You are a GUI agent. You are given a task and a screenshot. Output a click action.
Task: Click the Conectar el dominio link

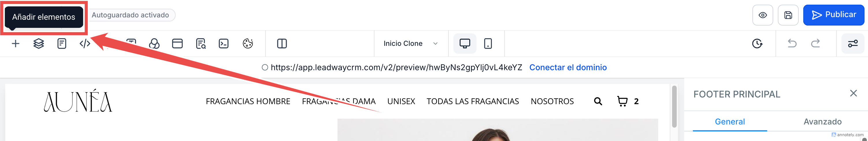[x=568, y=67]
